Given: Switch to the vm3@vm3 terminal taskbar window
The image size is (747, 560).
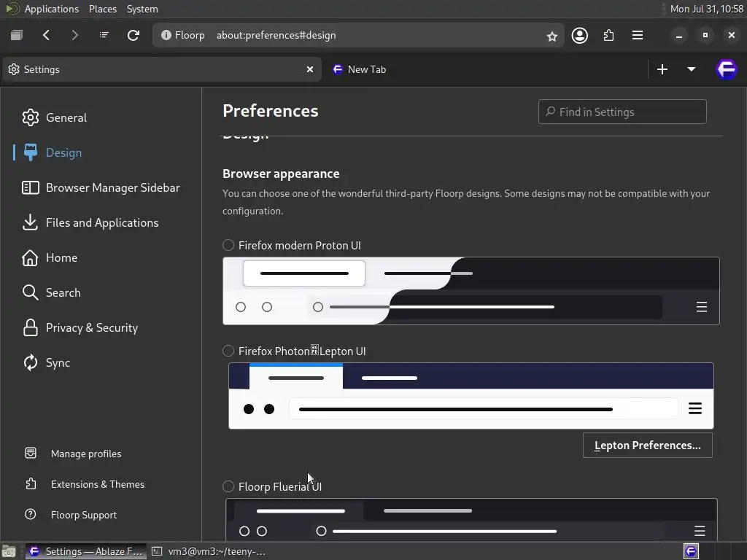Looking at the screenshot, I should (x=208, y=551).
